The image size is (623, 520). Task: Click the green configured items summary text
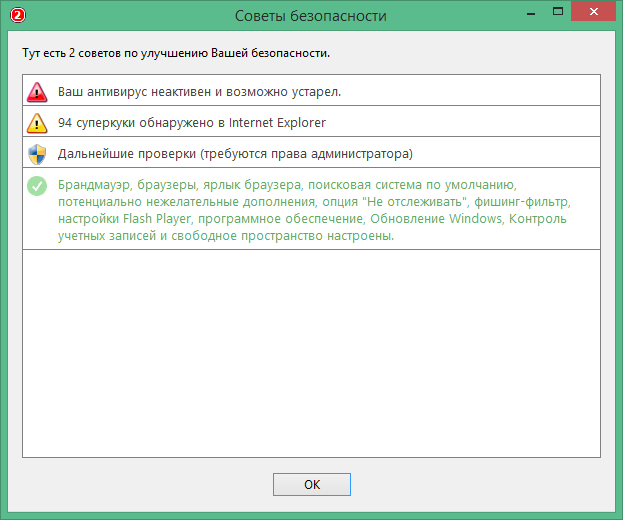[x=314, y=210]
